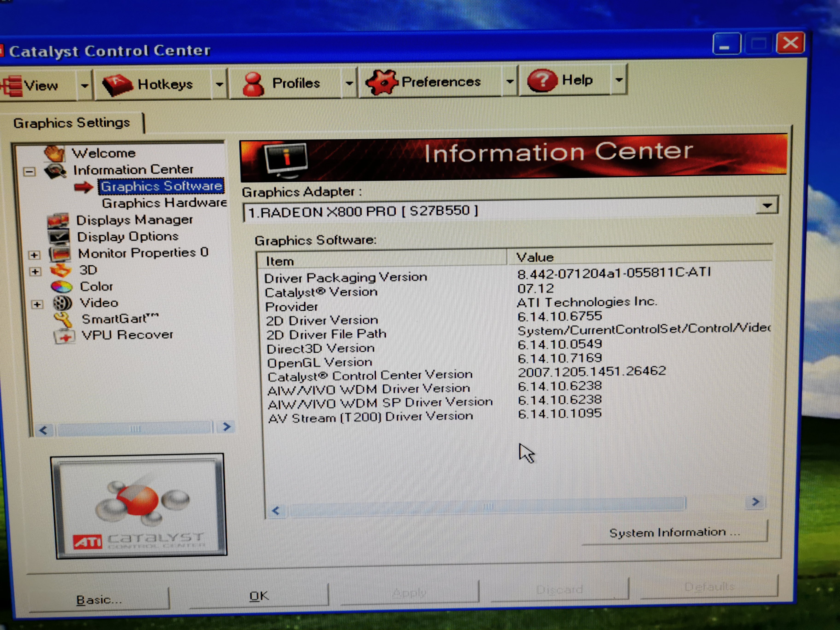Open Displays Manager from the tree
Screen dimensions: 840x630
(x=134, y=220)
